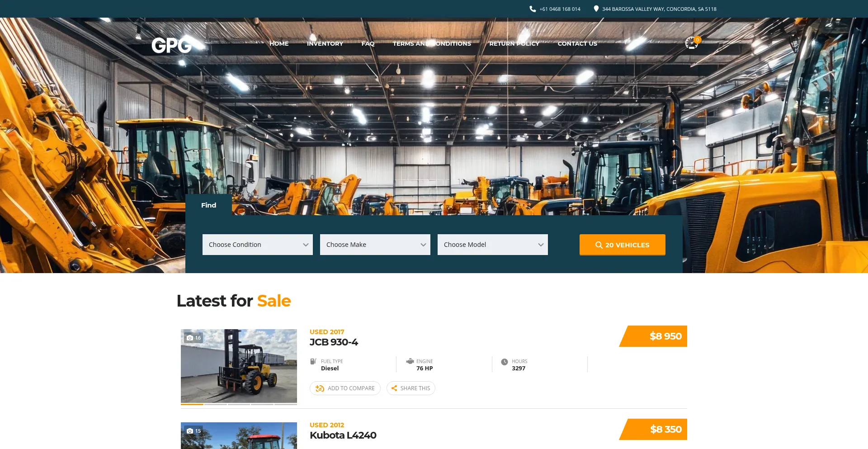868x449 pixels.
Task: Click the $8 350 Kubota price tag
Action: pyautogui.click(x=653, y=429)
